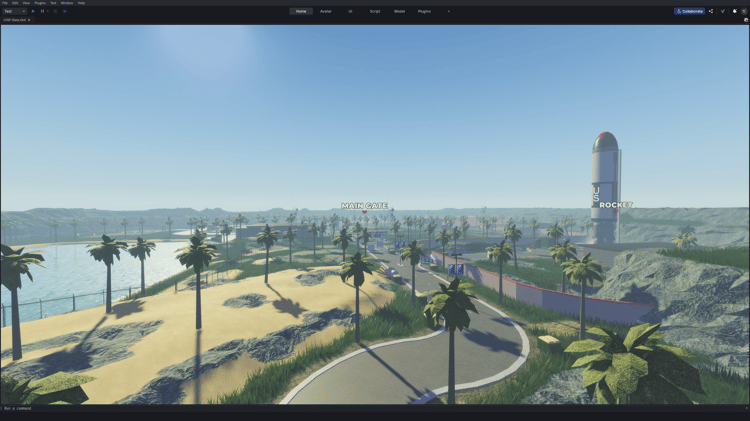750x421 pixels.
Task: Click the rocket's red nose cone
Action: pyautogui.click(x=605, y=137)
